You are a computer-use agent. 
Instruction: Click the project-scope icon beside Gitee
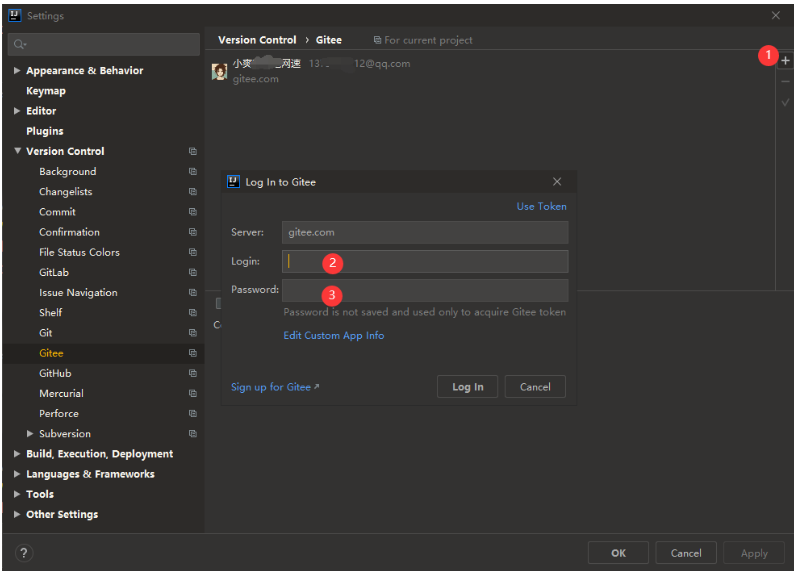coord(192,353)
